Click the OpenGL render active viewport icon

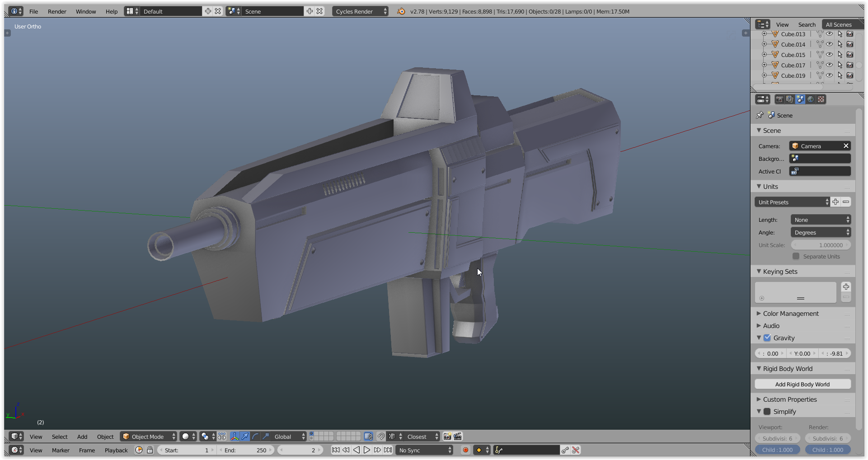(447, 437)
